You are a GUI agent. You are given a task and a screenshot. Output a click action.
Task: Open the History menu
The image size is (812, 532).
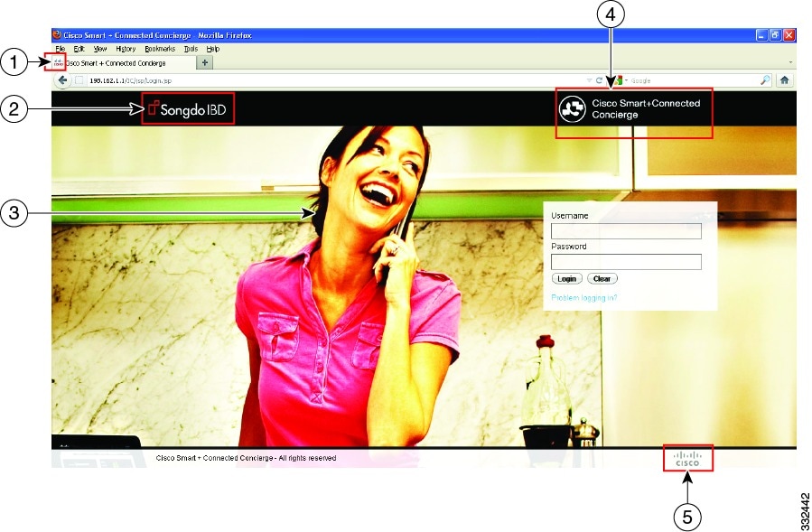click(x=126, y=49)
